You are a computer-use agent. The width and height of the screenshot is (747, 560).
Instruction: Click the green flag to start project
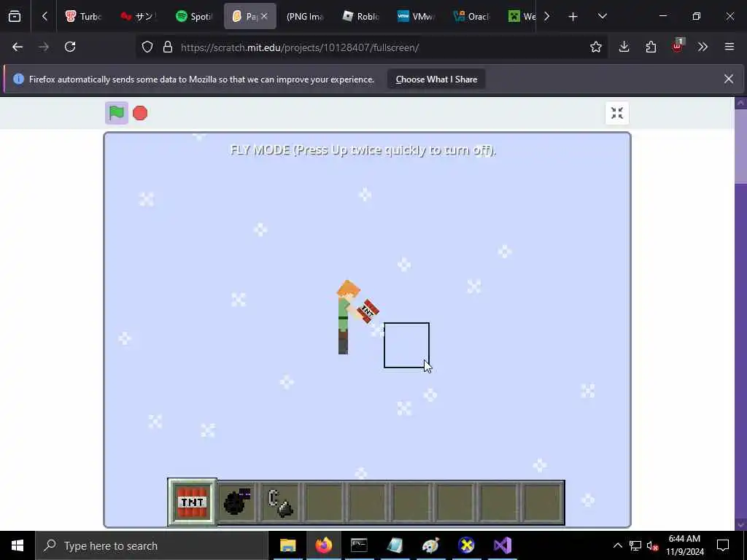pos(116,113)
